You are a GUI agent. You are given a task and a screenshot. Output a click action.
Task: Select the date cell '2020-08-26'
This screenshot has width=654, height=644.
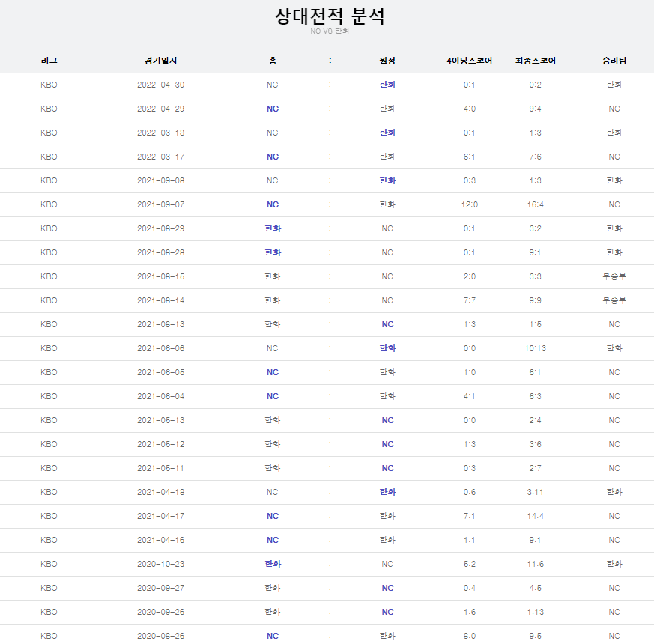point(160,636)
